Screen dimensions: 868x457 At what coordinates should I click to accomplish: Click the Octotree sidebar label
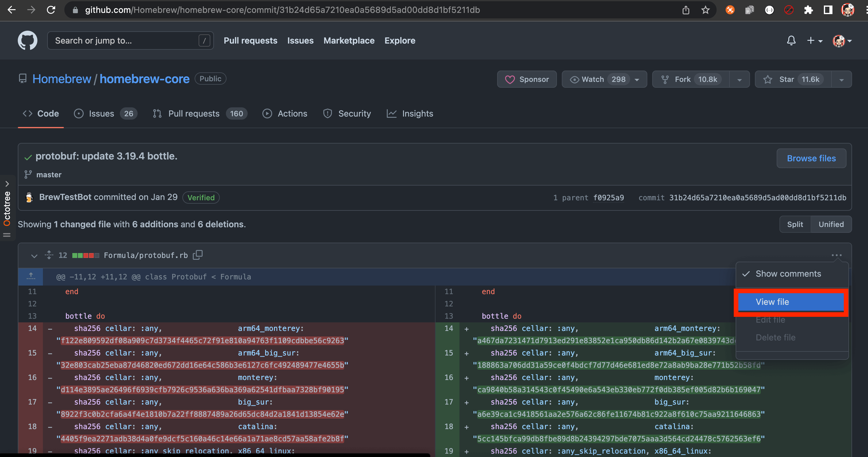pos(7,209)
